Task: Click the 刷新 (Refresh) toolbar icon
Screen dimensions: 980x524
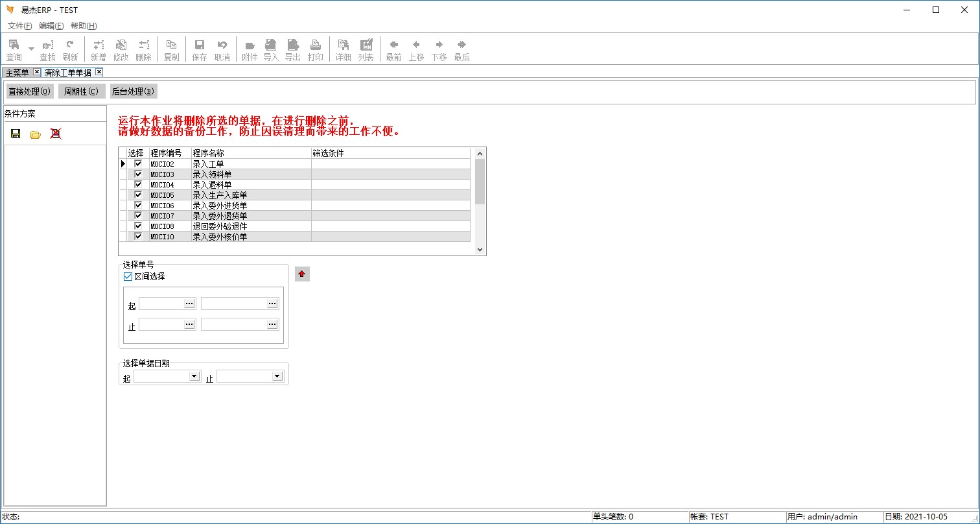Action: click(x=70, y=49)
